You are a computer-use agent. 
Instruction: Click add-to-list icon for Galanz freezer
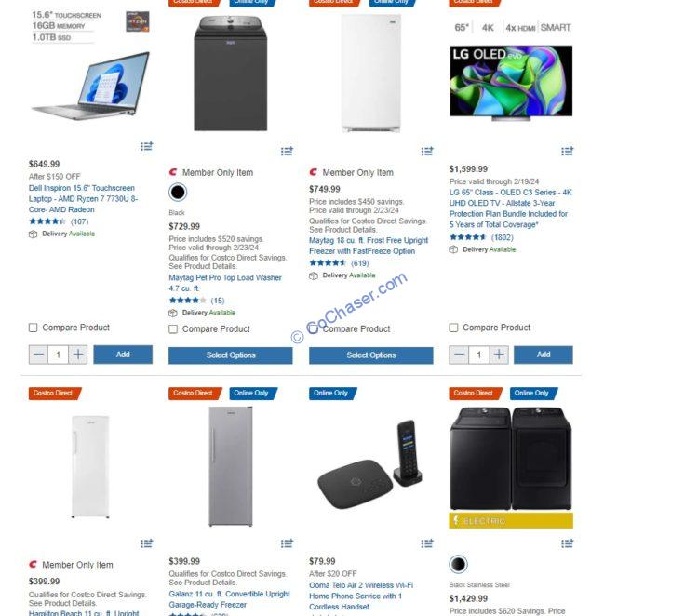tap(288, 543)
